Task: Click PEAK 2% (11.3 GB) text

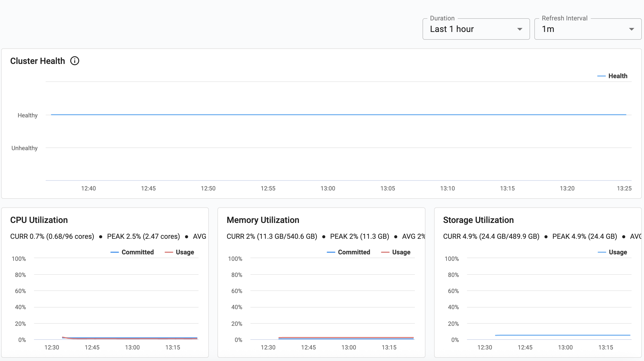Action: coord(360,236)
